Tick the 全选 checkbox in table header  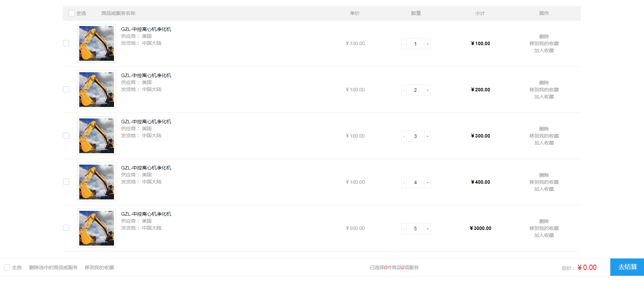coord(72,13)
